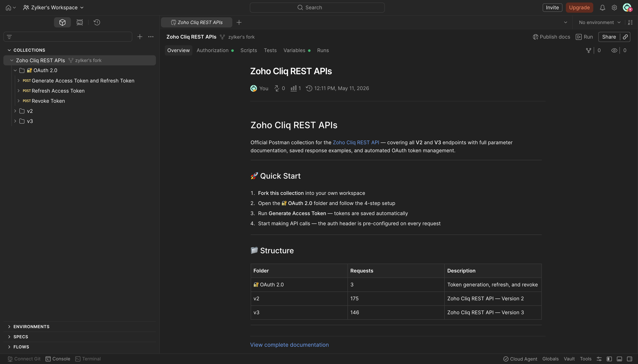Screen dimensions: 638x364
Task: Collapse the OAuth 2.0 folder
Action: [15, 70]
